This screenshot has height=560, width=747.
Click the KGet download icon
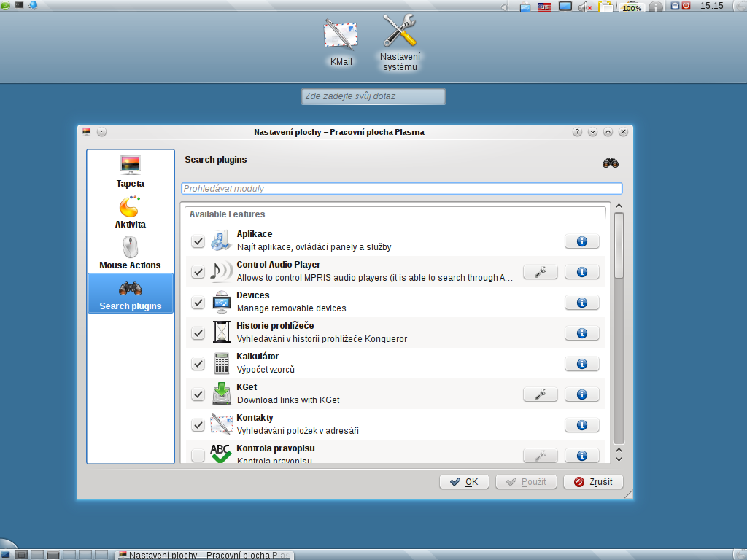221,394
